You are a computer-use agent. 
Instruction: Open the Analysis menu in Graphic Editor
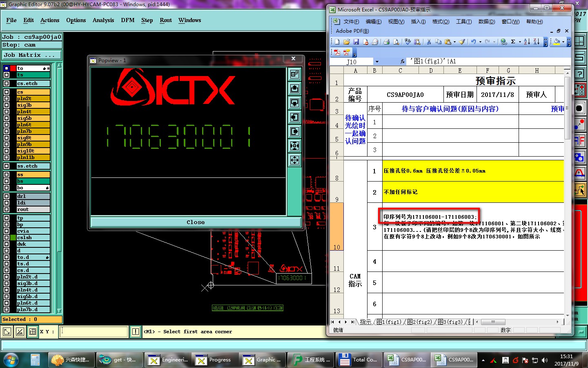pyautogui.click(x=103, y=20)
